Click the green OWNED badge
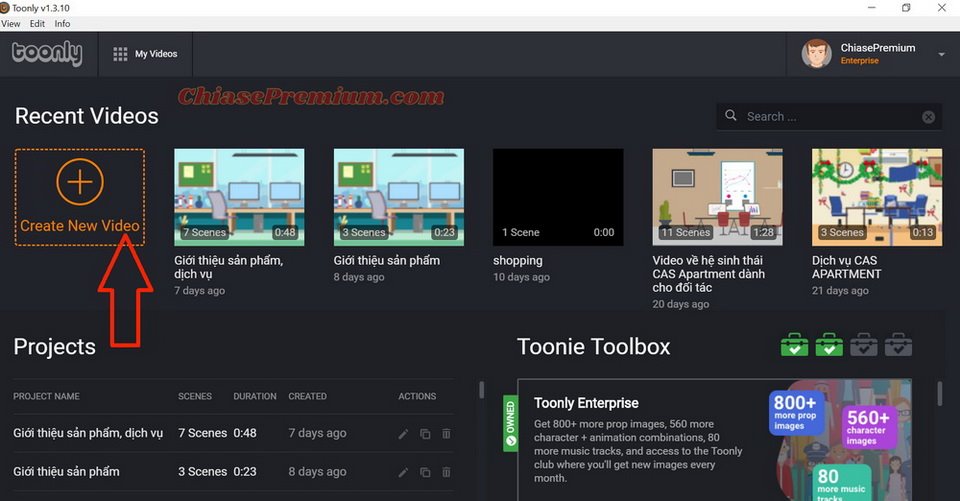960x501 pixels. tap(510, 423)
